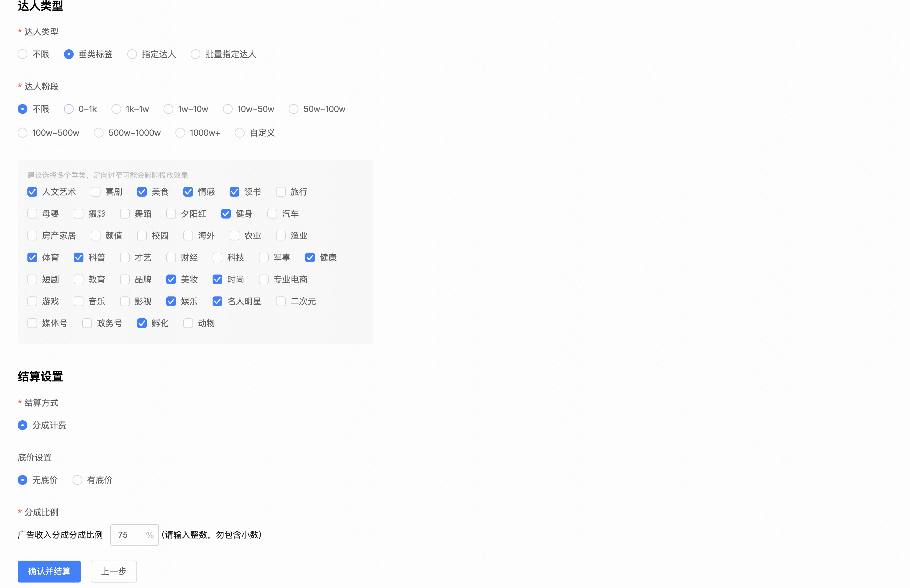The width and height of the screenshot is (910, 588).
Task: Select the 100w–500w fan range
Action: pyautogui.click(x=23, y=133)
